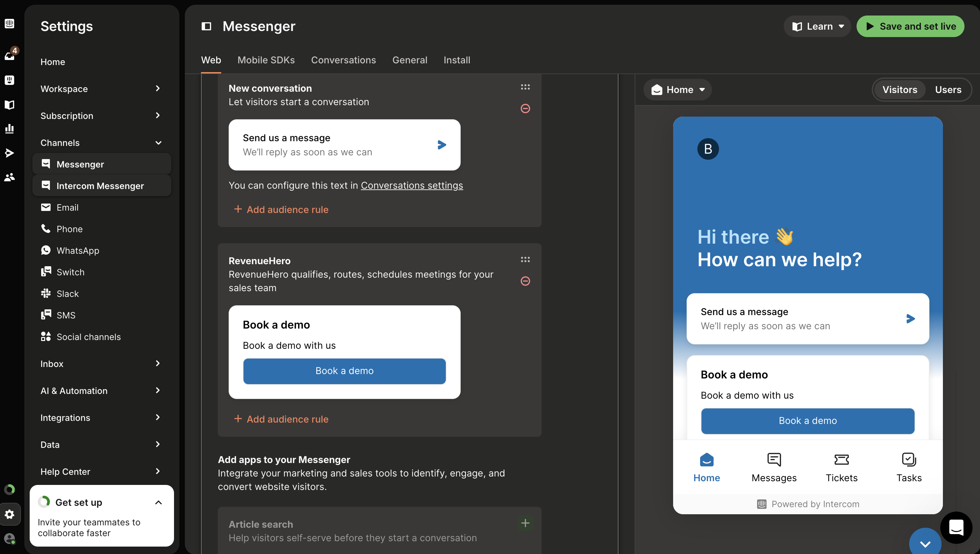
Task: Switch to the Conversations tab
Action: click(343, 60)
